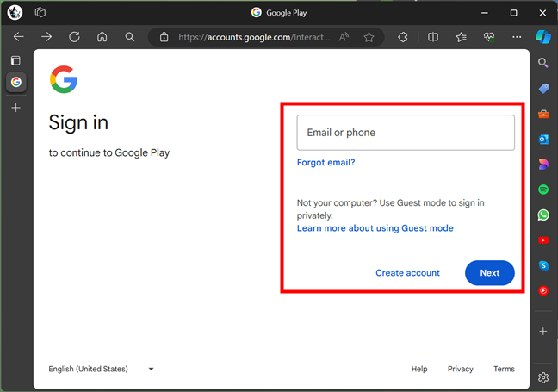Viewport: 558px width, 392px height.
Task: Open sidebar Outlook icon
Action: coord(543,140)
